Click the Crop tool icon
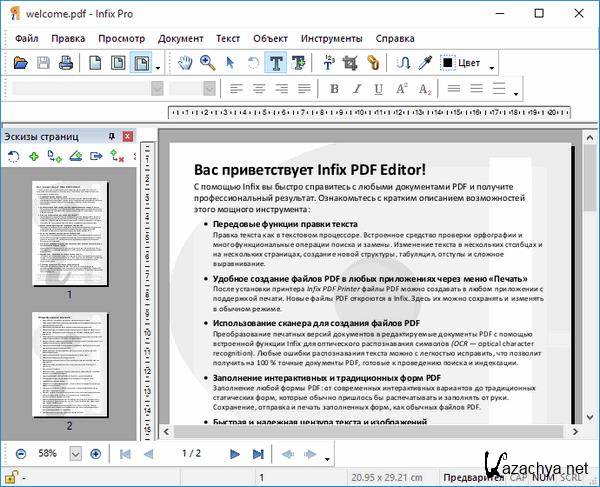 (x=350, y=63)
